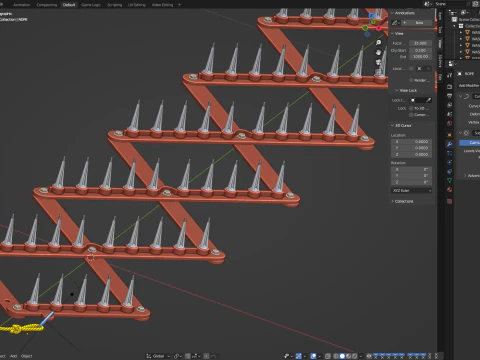Click the 3D Cursor rotation X field
480x360 pixels.
click(x=412, y=169)
